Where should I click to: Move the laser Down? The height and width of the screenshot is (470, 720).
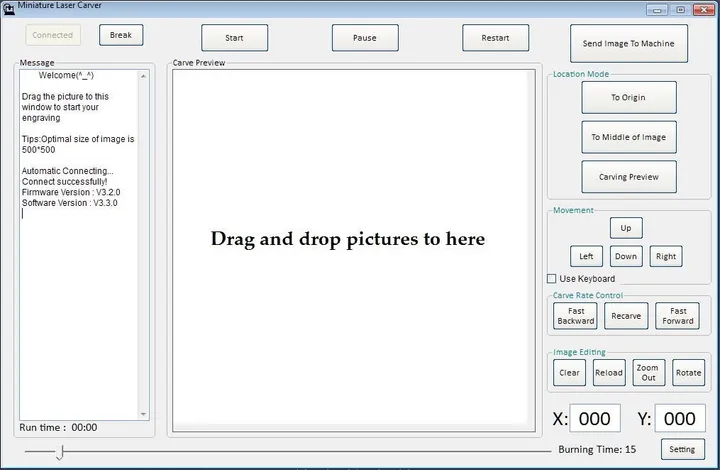(x=626, y=256)
